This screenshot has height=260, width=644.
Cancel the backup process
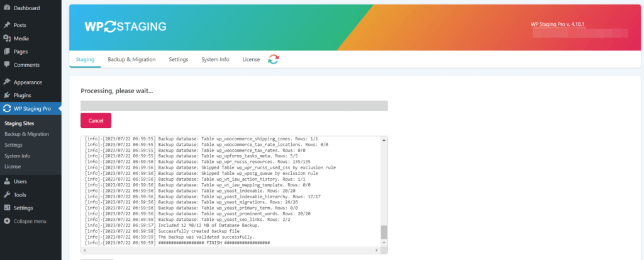pyautogui.click(x=96, y=120)
